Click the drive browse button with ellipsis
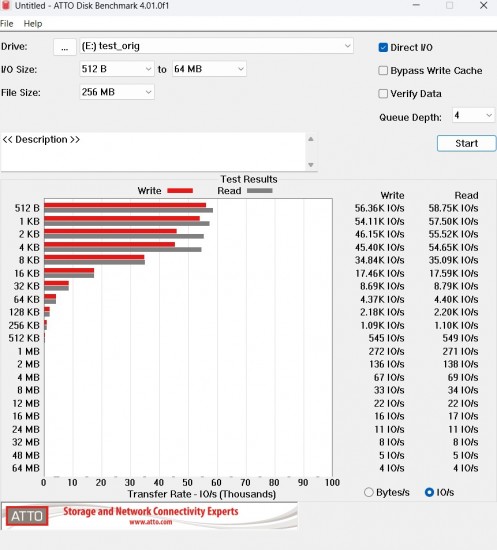Image resolution: width=497 pixels, height=550 pixels. [65, 47]
